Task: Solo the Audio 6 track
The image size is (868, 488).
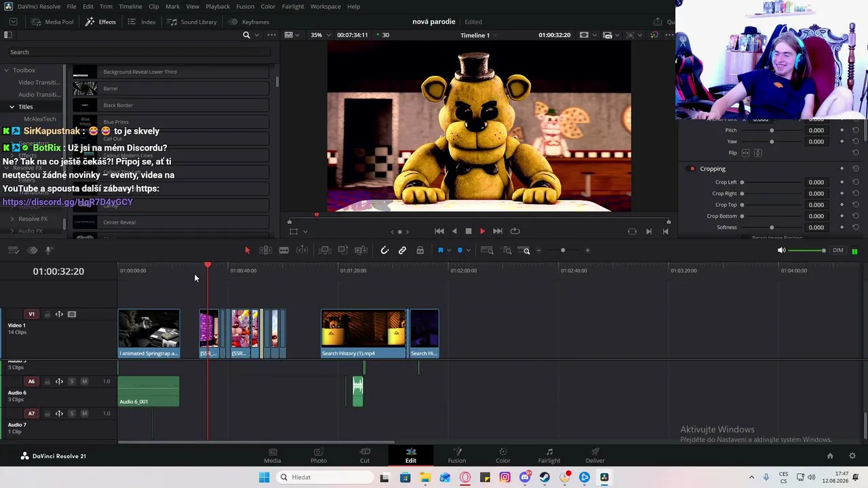Action: coord(72,382)
